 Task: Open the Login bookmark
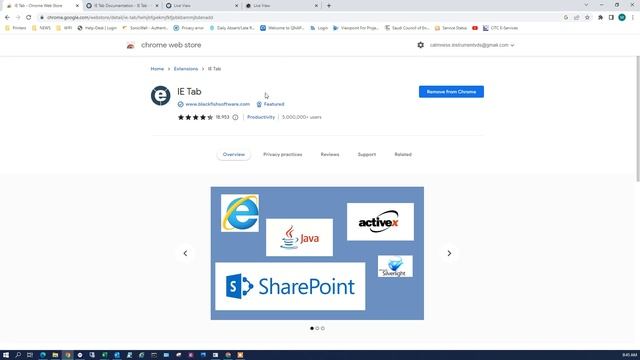click(319, 28)
